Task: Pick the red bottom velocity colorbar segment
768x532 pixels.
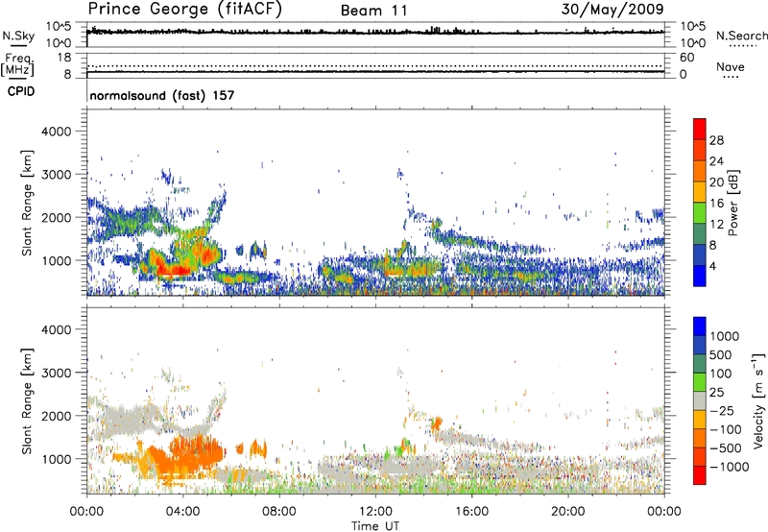Action: tap(700, 475)
